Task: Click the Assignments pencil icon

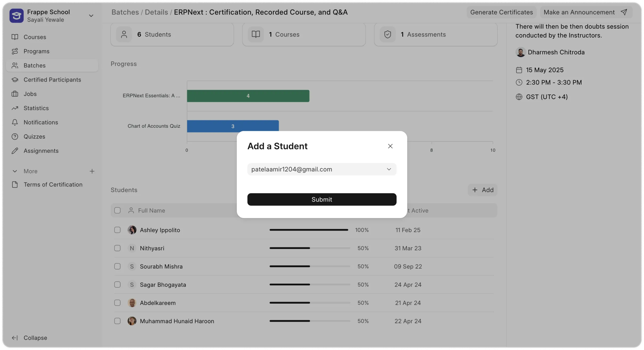Action: 15,151
